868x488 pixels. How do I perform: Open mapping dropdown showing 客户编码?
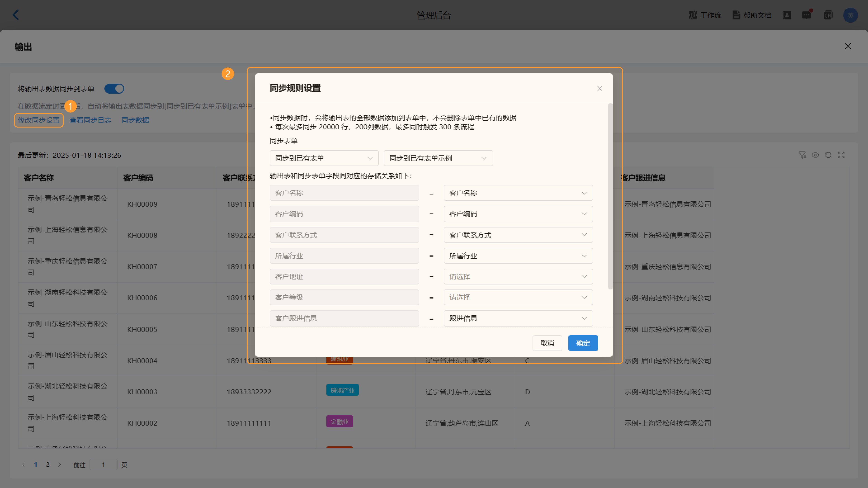click(x=518, y=214)
